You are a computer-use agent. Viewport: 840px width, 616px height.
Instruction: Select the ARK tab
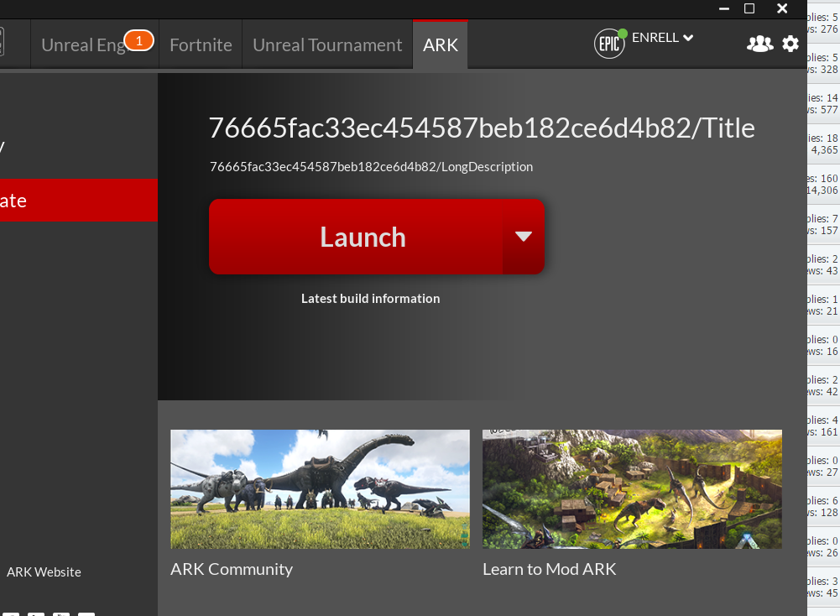[x=441, y=45]
